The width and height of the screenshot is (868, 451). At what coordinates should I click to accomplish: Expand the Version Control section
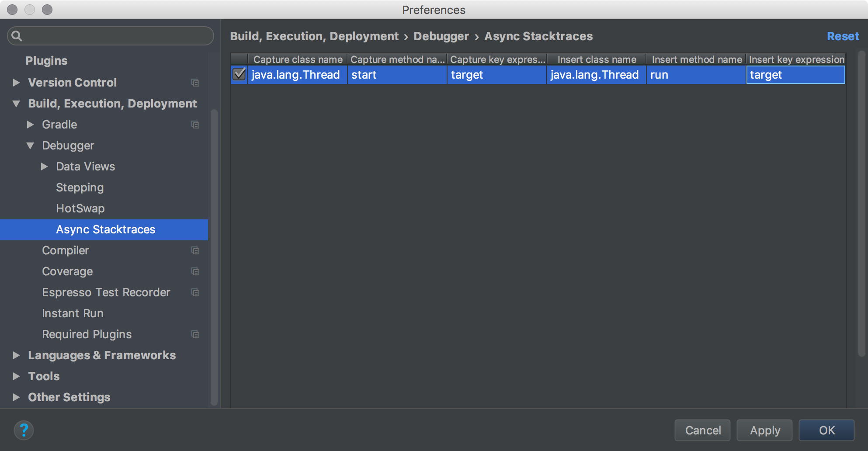(x=16, y=83)
